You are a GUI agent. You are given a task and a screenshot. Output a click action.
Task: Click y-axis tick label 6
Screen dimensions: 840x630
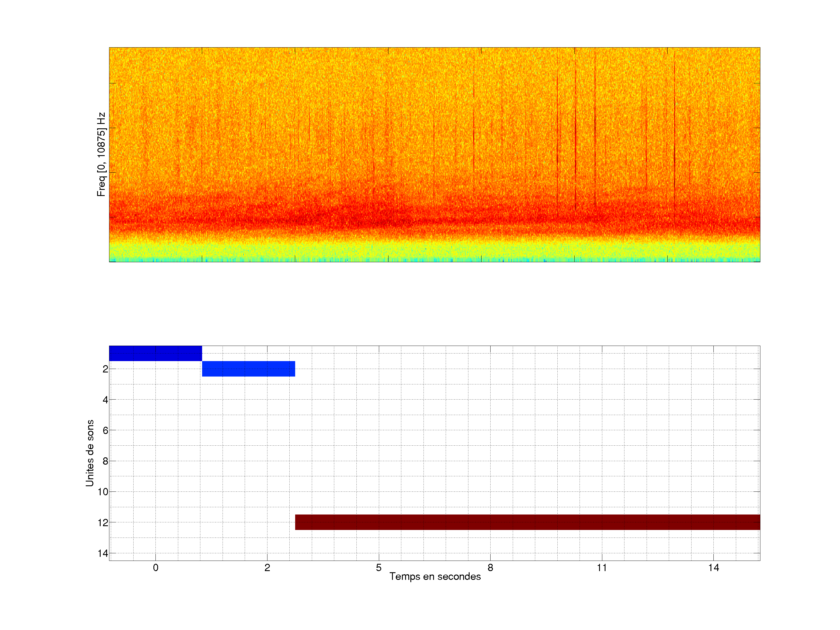point(105,430)
